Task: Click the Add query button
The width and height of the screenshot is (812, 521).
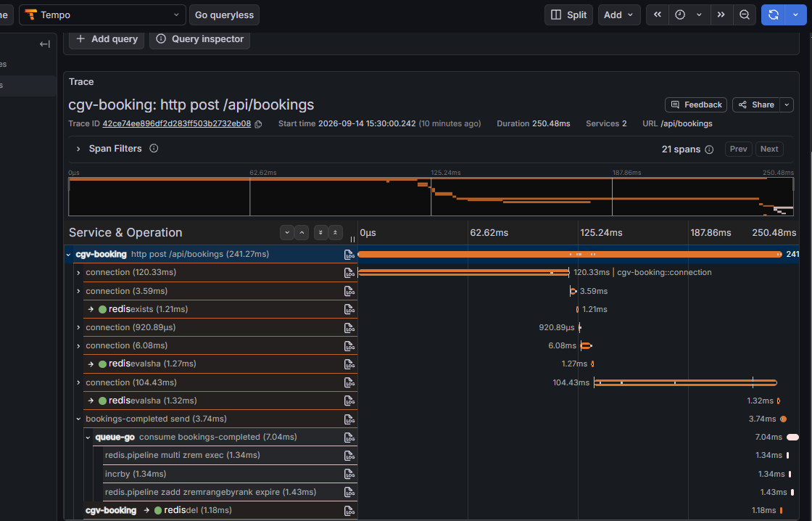Action: [107, 39]
